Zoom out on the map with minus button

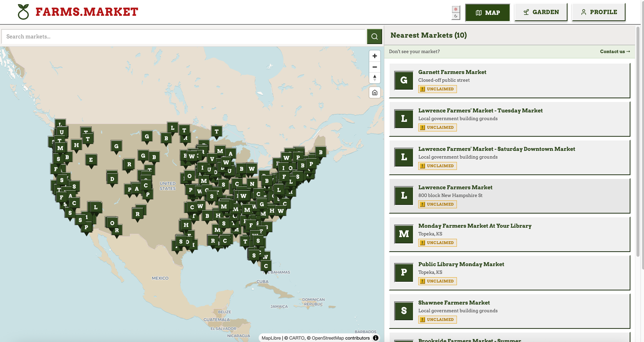pos(375,67)
